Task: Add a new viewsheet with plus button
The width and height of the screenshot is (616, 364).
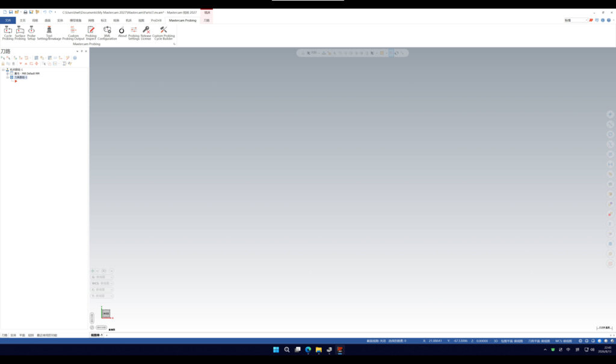Action: (107, 335)
